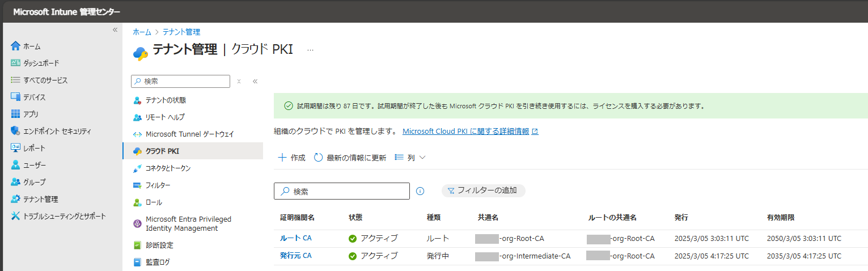This screenshot has width=868, height=271.
Task: Go to ホーム breadcrumb link
Action: tap(142, 32)
